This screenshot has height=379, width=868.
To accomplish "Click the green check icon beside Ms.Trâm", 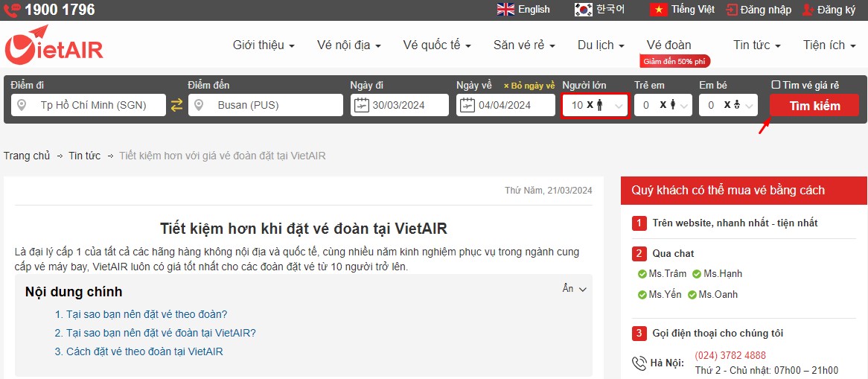I will pos(642,274).
